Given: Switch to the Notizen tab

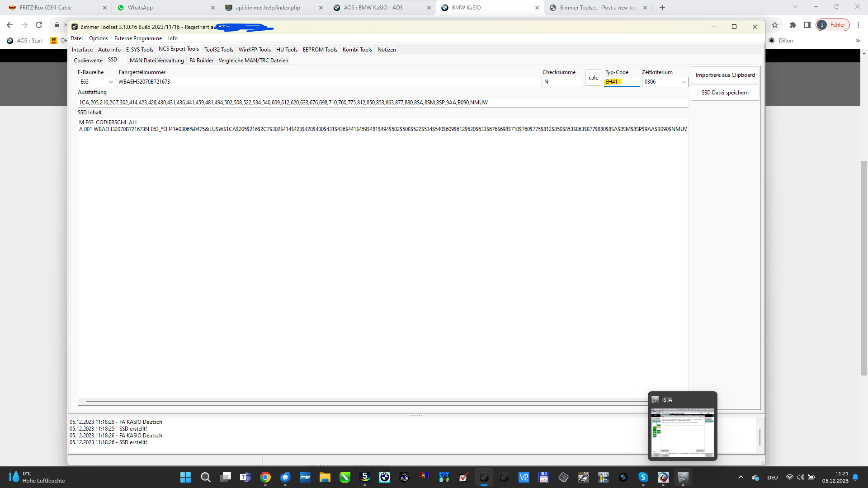Looking at the screenshot, I should [x=387, y=50].
